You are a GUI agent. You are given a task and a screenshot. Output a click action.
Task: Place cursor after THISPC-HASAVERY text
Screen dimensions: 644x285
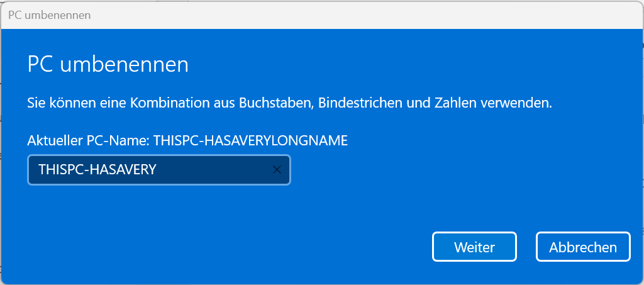tap(157, 170)
